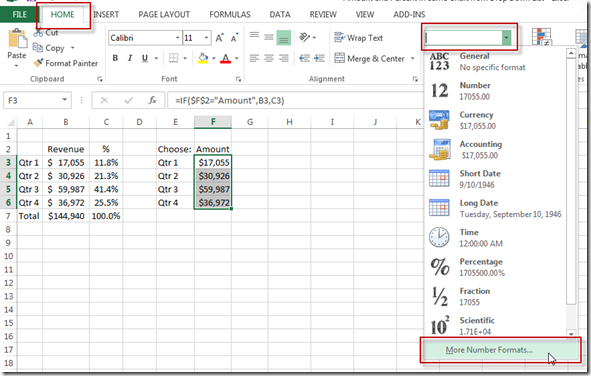Screen dimensions: 591x376
Task: Click the Insert Function fx icon
Action: point(152,100)
